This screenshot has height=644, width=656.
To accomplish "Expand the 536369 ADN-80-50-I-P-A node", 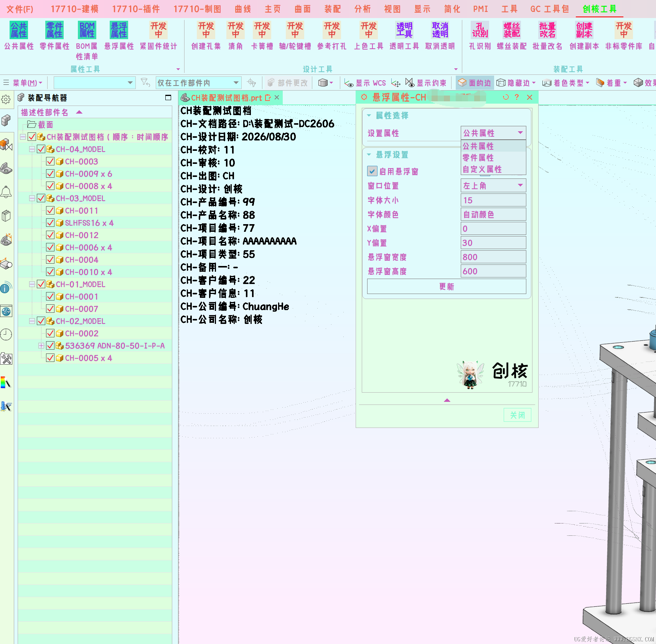I will click(41, 345).
